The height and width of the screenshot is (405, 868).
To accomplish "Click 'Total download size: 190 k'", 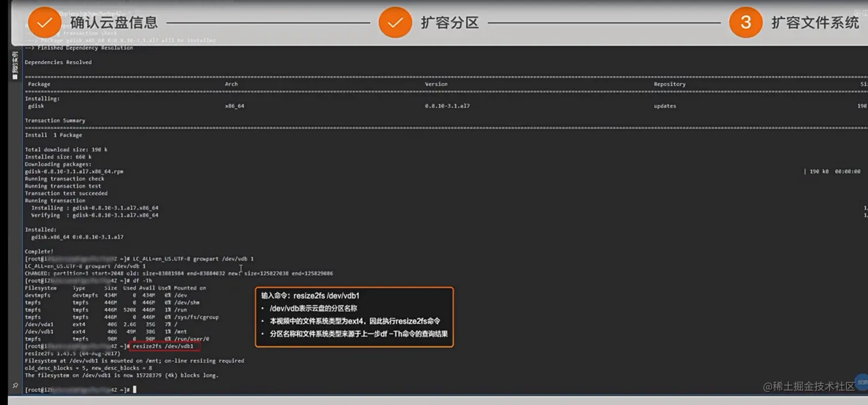I will [x=66, y=149].
